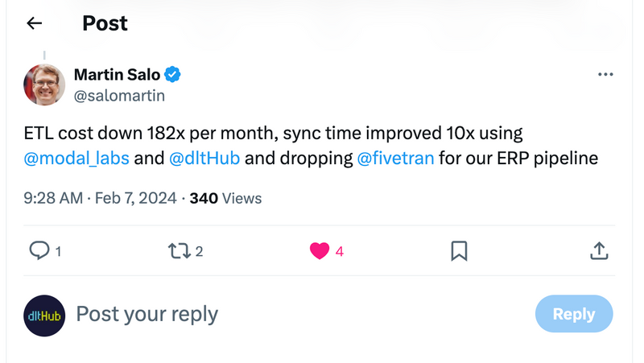
Task: Open the @dltHub mention in the tweet
Action: tap(204, 158)
